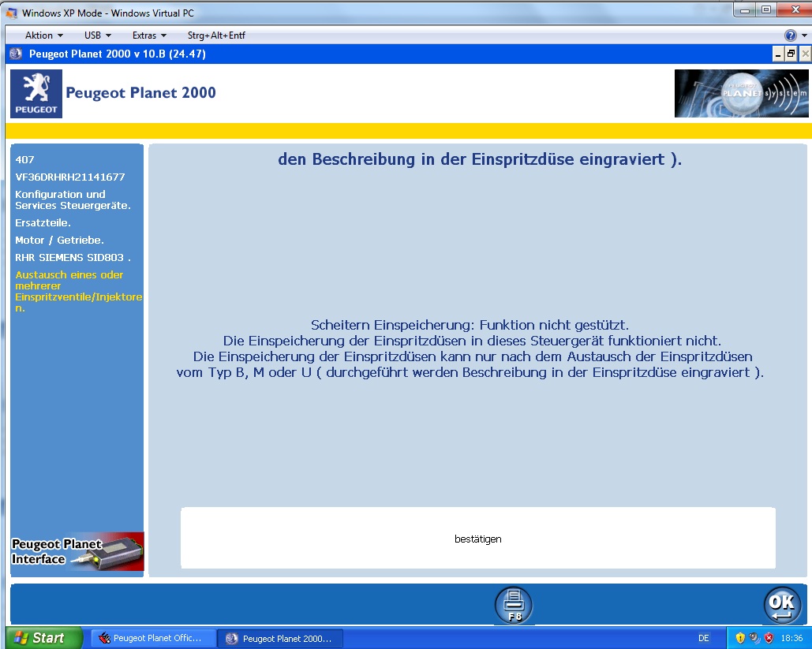Click the Peugeot lion logo
The height and width of the screenshot is (649, 812).
36,93
